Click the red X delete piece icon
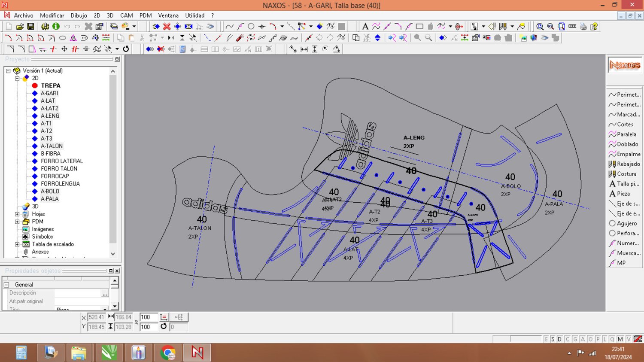 point(167,27)
